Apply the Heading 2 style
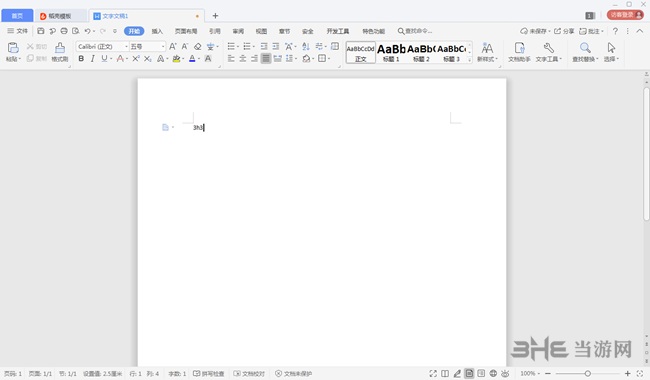This screenshot has width=650, height=380. point(421,52)
